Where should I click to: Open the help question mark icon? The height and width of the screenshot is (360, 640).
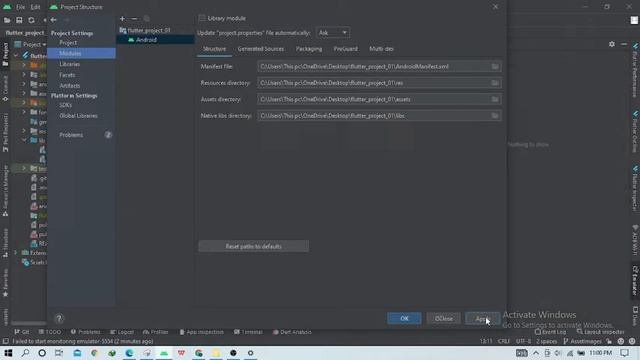pyautogui.click(x=59, y=318)
